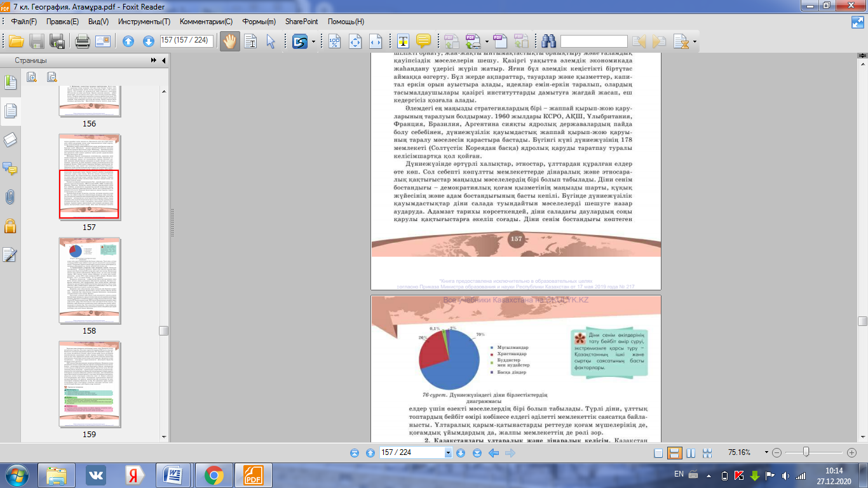Enable single page view mode
This screenshot has width=868, height=488.
coord(658,453)
